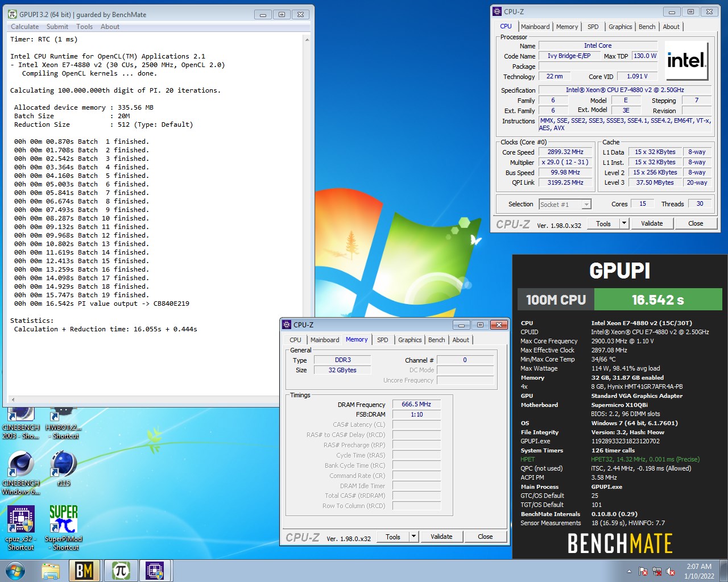Click the Action Center flag tray icon
This screenshot has height=582, width=728.
point(643,571)
